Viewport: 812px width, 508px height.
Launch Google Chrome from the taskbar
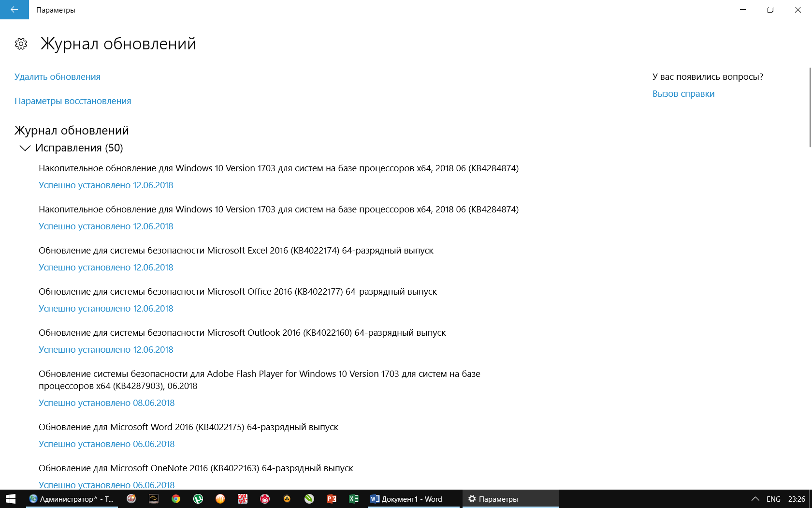coord(176,499)
